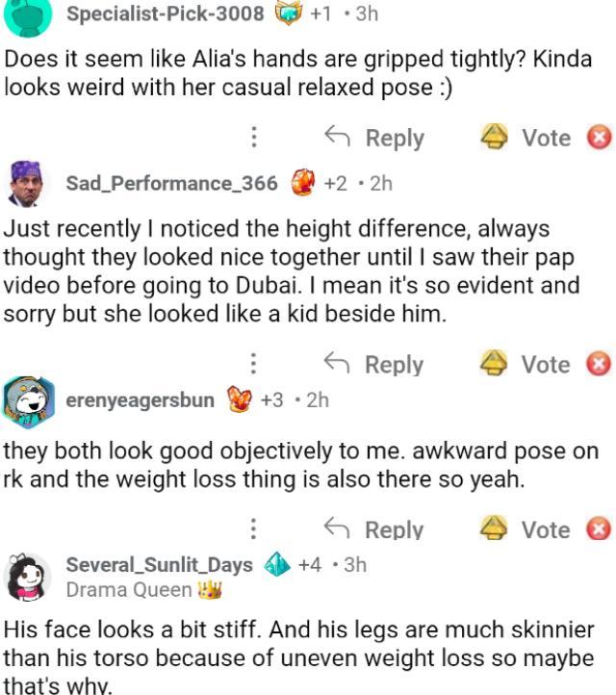
Task: Click the red X downvote on erenyeagersbun's comment
Action: pyautogui.click(x=600, y=528)
